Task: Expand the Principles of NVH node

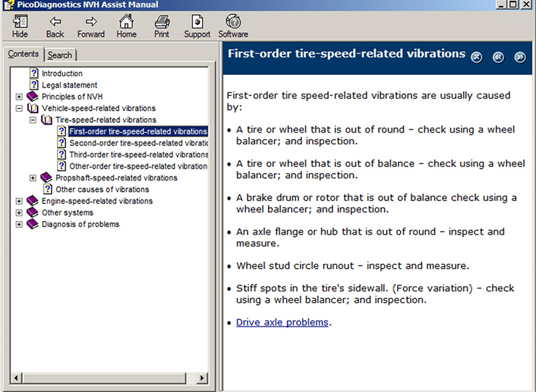Action: 19,97
